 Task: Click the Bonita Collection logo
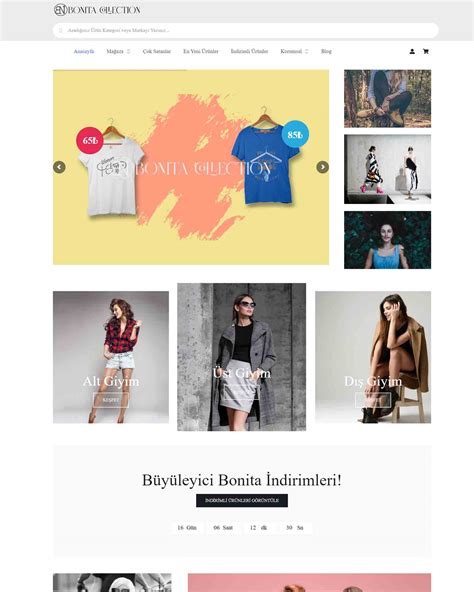click(97, 10)
